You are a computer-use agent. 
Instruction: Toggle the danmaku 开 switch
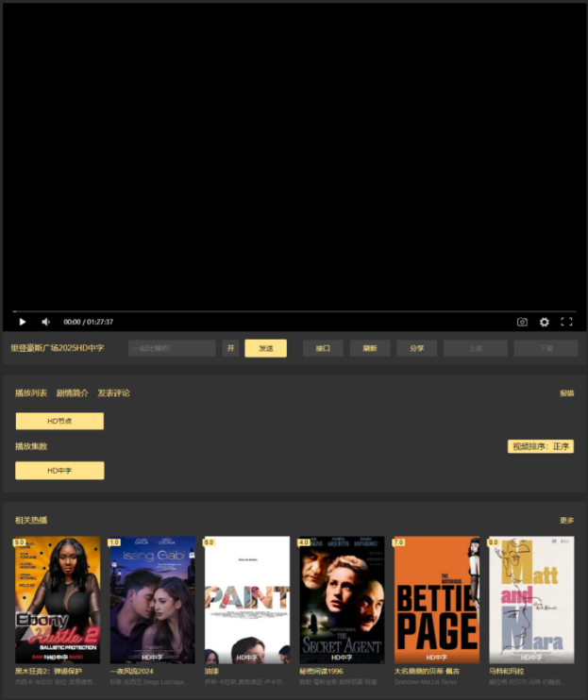pyautogui.click(x=230, y=348)
